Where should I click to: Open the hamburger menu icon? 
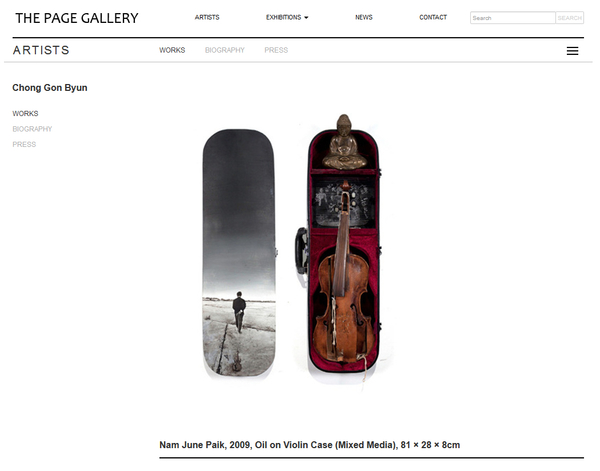(572, 51)
